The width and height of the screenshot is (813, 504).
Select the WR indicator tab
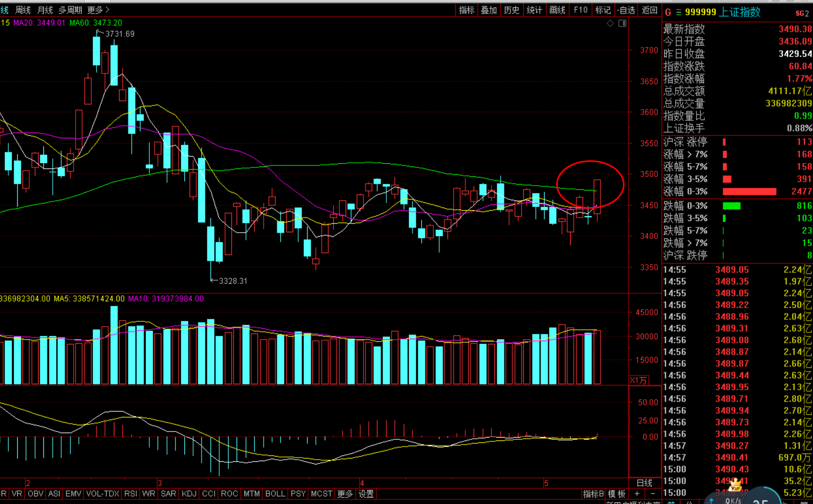(x=148, y=494)
